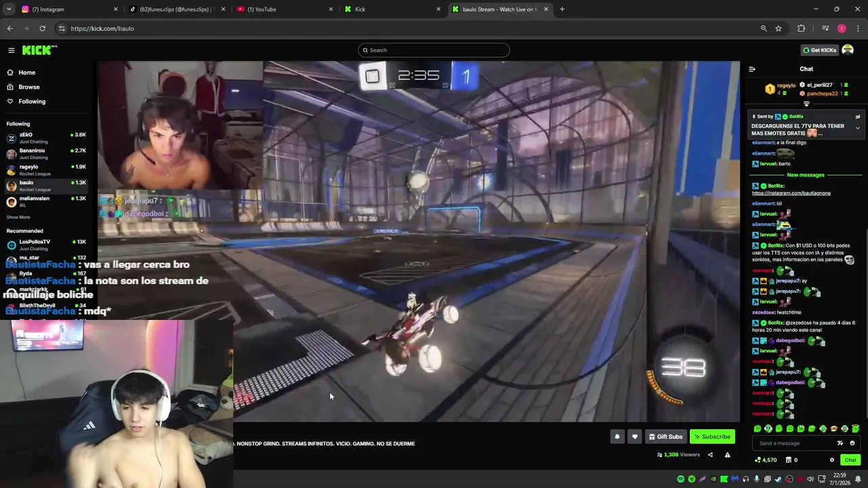Open the browser tab search dropdown
Image resolution: width=868 pixels, height=488 pixels.
click(x=7, y=9)
